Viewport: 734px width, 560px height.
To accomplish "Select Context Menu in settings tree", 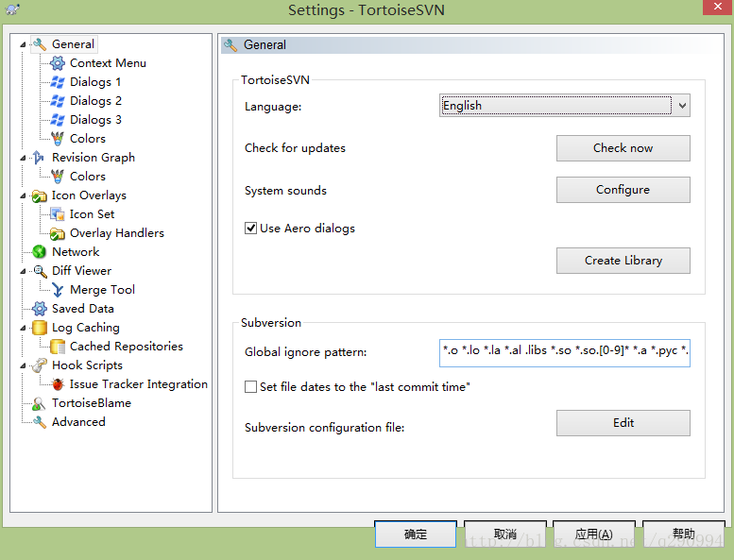I will [108, 63].
